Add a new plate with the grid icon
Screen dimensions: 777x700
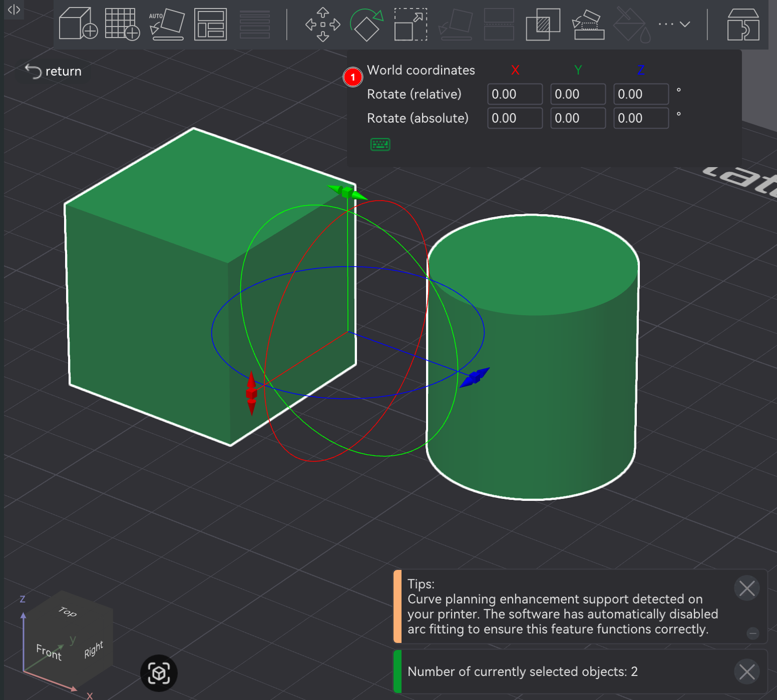click(x=122, y=24)
